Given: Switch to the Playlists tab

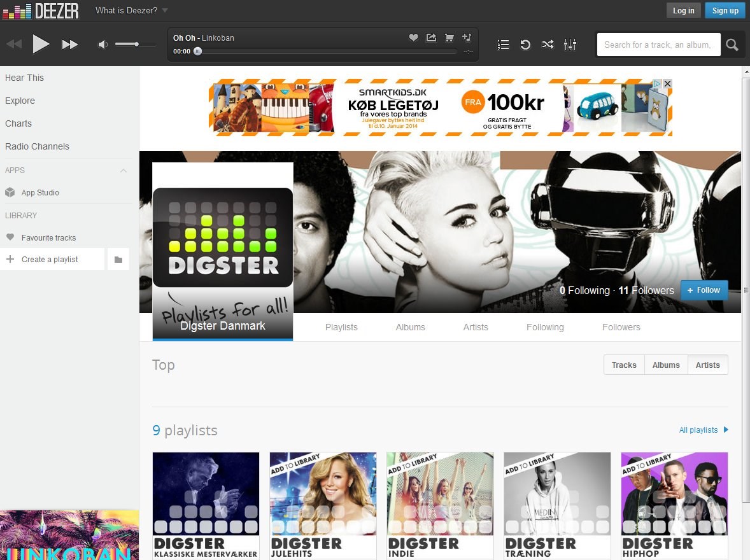Looking at the screenshot, I should coord(341,327).
